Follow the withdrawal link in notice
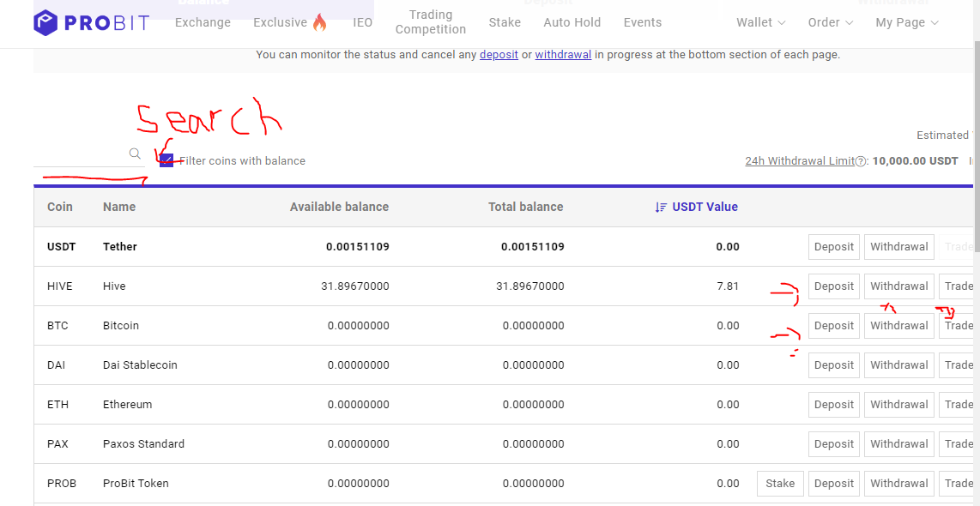 click(x=563, y=54)
